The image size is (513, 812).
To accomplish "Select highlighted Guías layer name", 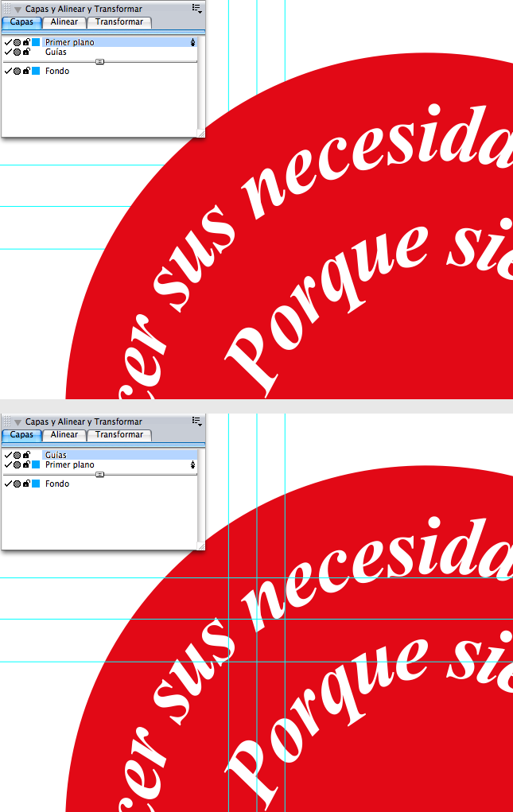I will point(56,455).
